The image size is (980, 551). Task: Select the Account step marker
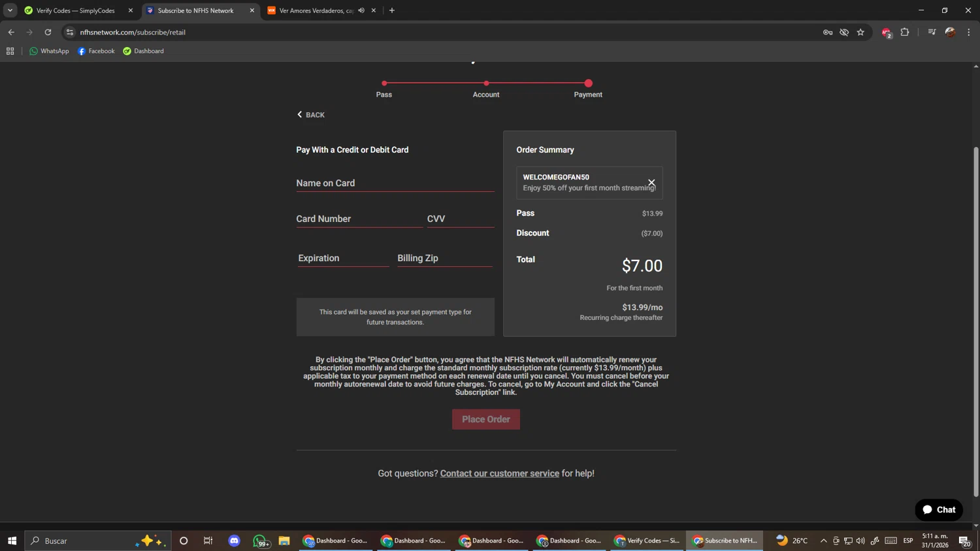pyautogui.click(x=486, y=84)
